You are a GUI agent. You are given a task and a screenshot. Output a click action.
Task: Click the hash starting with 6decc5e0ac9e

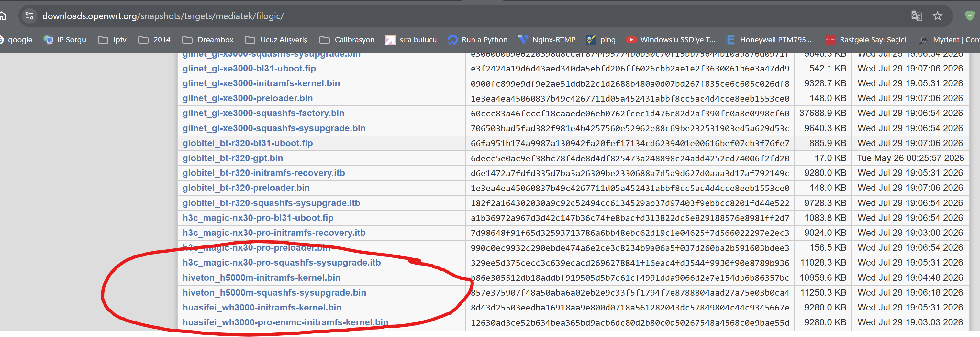630,158
